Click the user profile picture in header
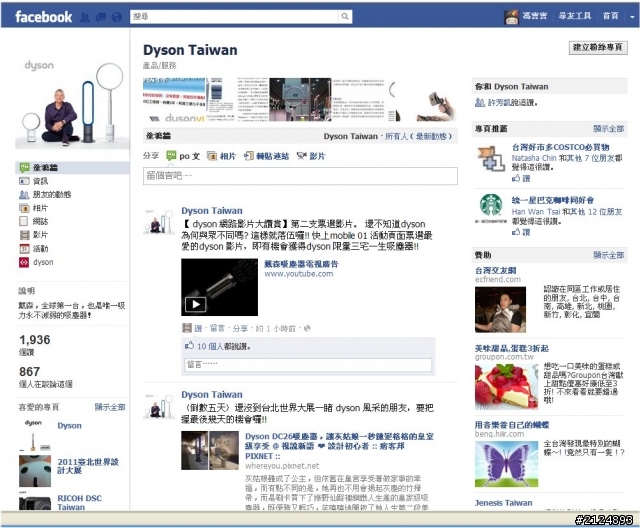This screenshot has width=640, height=528. (x=511, y=17)
